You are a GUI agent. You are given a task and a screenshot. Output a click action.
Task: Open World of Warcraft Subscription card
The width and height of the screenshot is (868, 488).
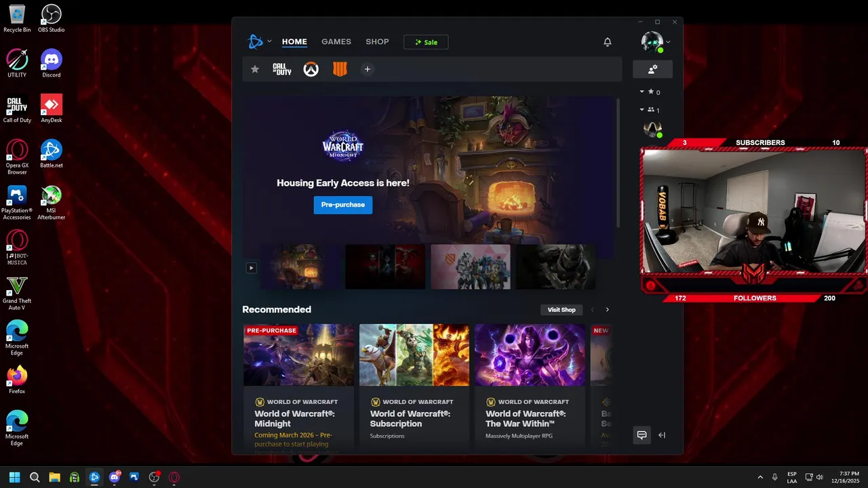[414, 390]
